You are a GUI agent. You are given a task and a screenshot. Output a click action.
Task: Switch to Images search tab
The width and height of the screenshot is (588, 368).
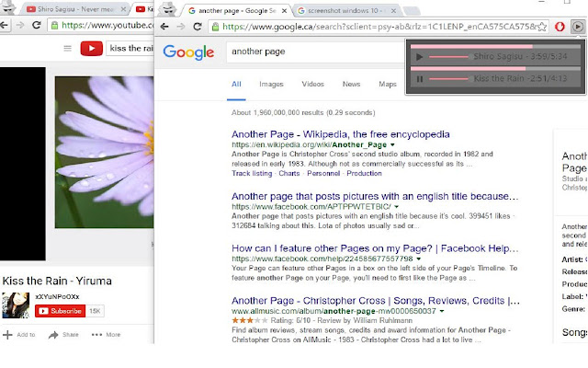(x=271, y=85)
